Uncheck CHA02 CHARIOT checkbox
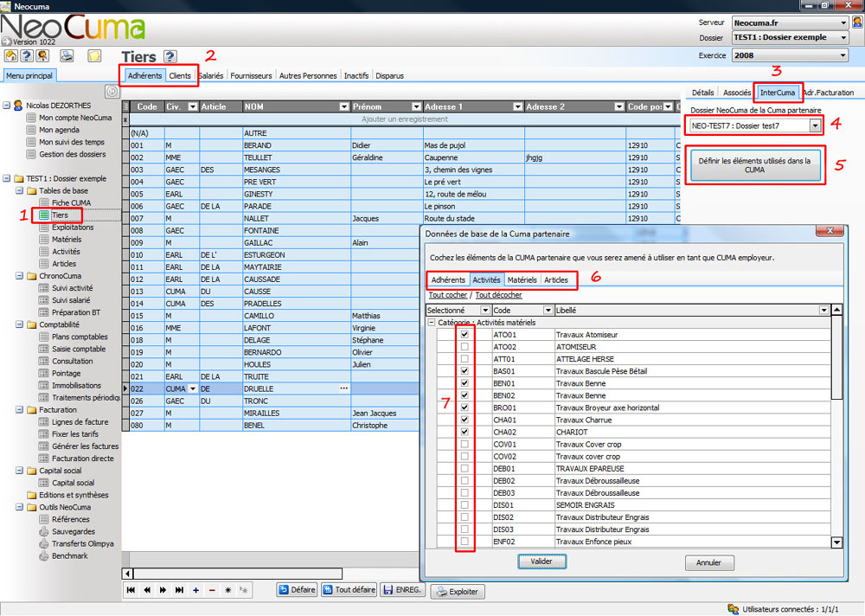865x616 pixels. point(465,432)
